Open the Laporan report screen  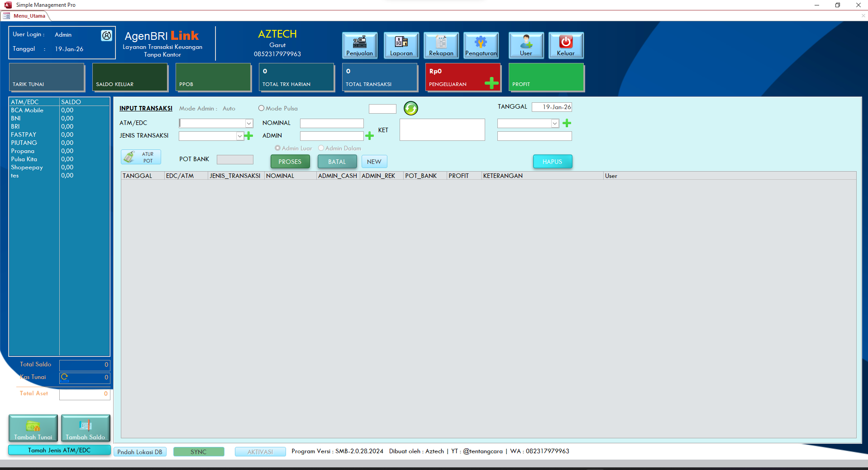coord(401,45)
